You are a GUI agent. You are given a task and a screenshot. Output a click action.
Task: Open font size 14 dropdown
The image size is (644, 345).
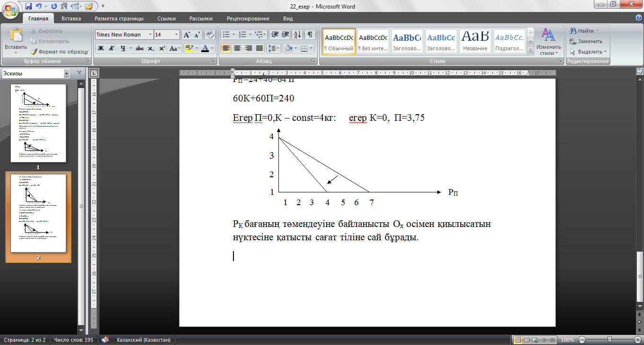177,35
